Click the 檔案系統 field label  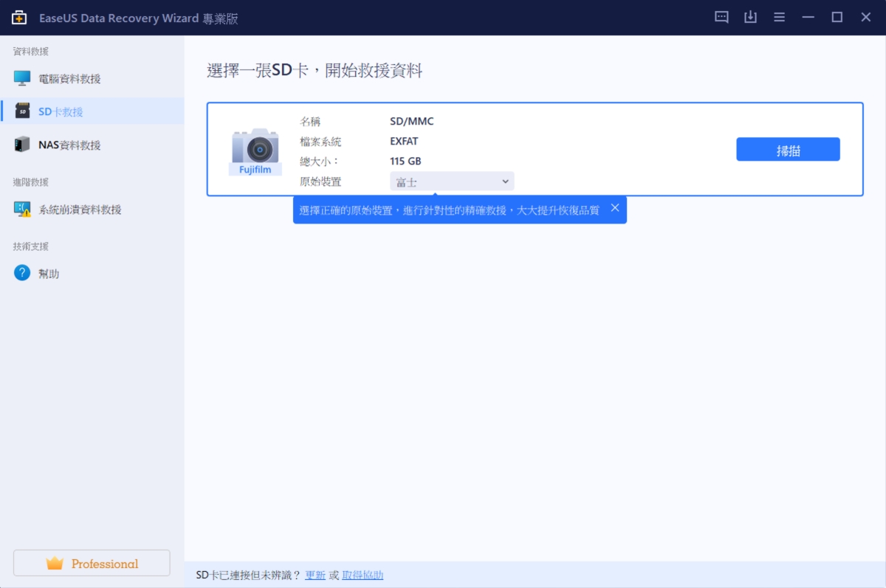pyautogui.click(x=320, y=142)
